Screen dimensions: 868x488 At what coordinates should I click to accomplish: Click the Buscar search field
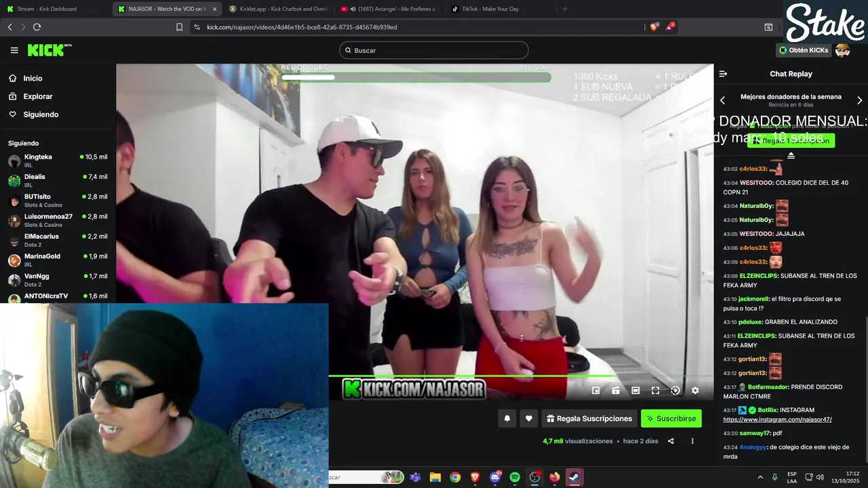(434, 50)
